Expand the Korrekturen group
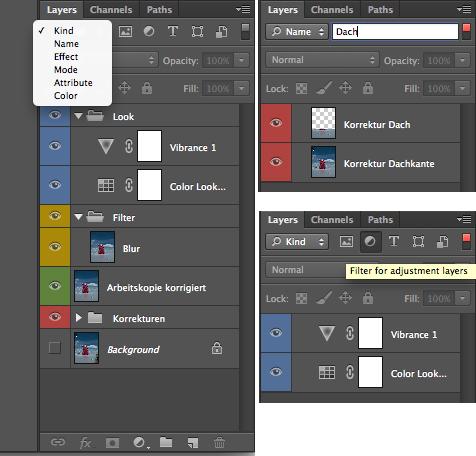The height and width of the screenshot is (456, 476). (x=78, y=318)
